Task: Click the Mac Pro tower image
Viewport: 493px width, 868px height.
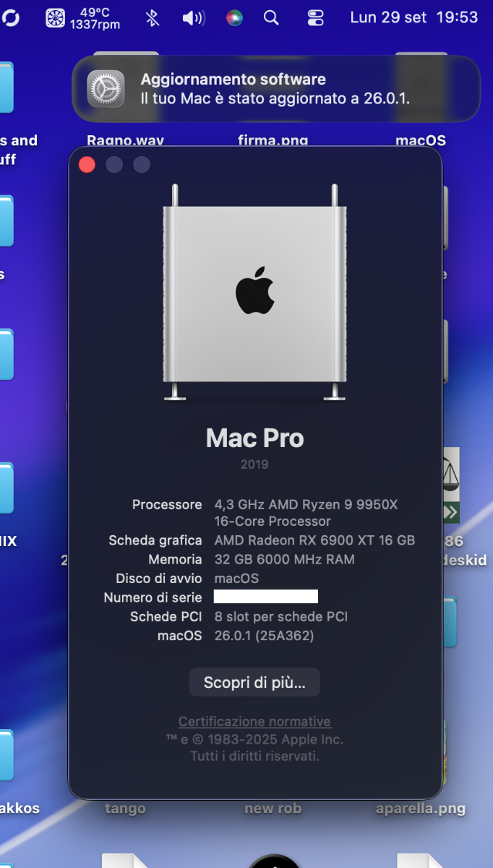Action: [x=254, y=292]
